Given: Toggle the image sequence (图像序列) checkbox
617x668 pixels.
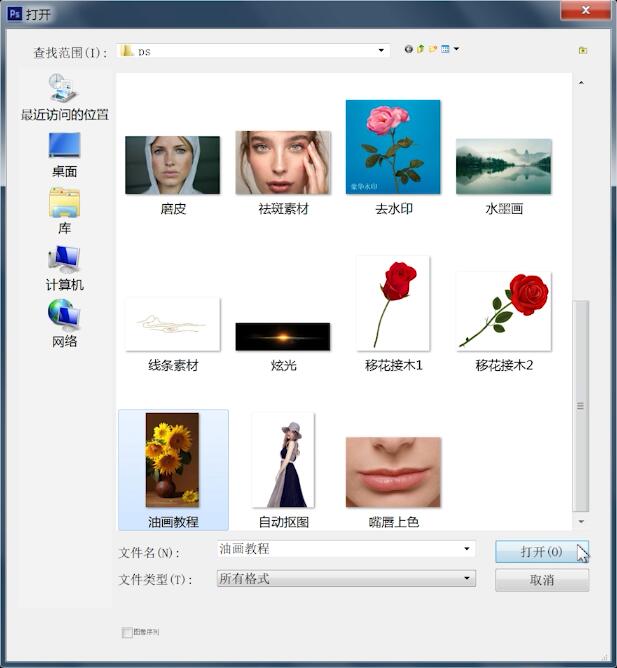Looking at the screenshot, I should pyautogui.click(x=127, y=632).
